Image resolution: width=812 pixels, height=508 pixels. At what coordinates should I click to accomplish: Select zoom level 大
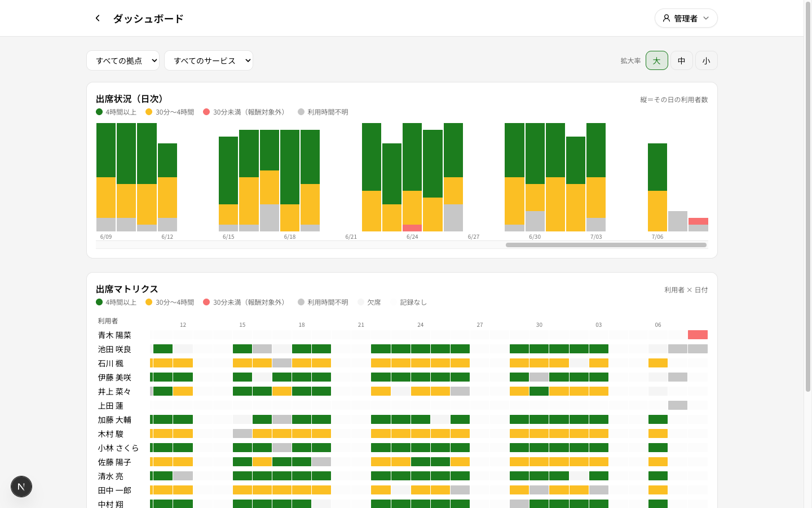coord(657,60)
